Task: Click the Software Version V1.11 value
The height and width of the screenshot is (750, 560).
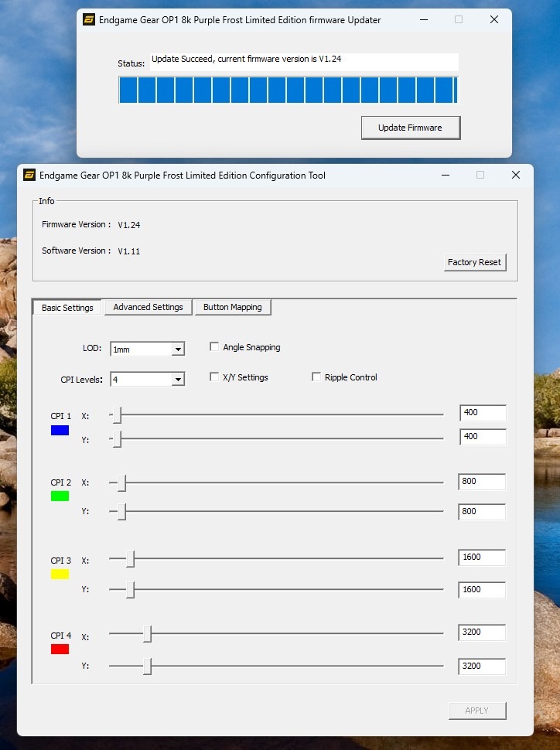Action: [x=128, y=251]
